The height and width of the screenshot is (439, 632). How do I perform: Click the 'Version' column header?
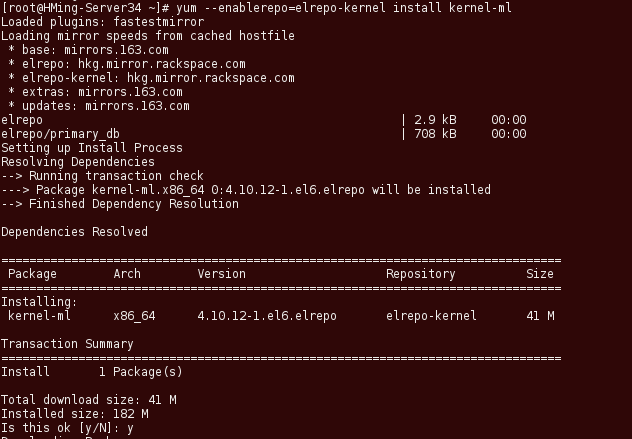pyautogui.click(x=221, y=274)
